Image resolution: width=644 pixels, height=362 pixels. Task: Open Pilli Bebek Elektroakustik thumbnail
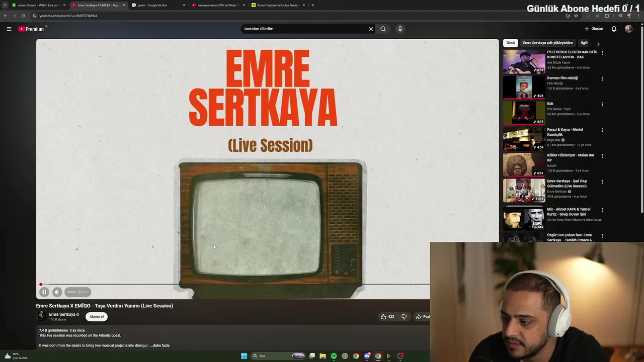[x=524, y=61]
